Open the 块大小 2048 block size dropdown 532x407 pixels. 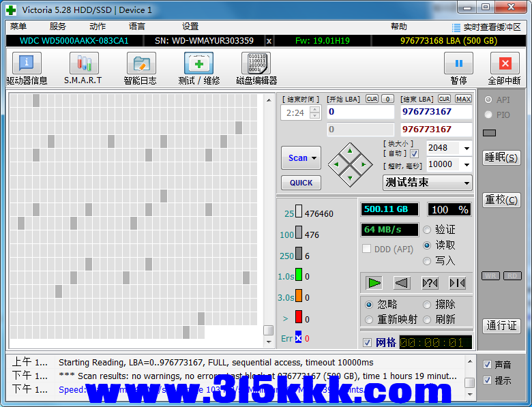pos(467,148)
